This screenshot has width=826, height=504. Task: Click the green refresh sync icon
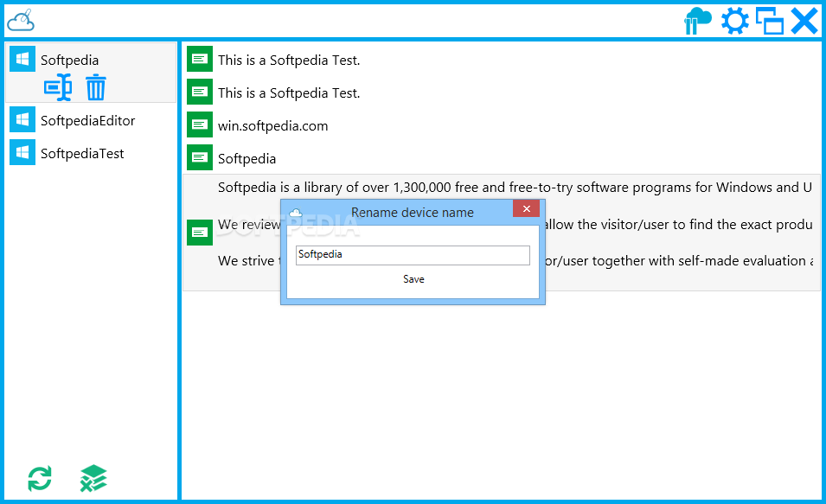[x=40, y=478]
